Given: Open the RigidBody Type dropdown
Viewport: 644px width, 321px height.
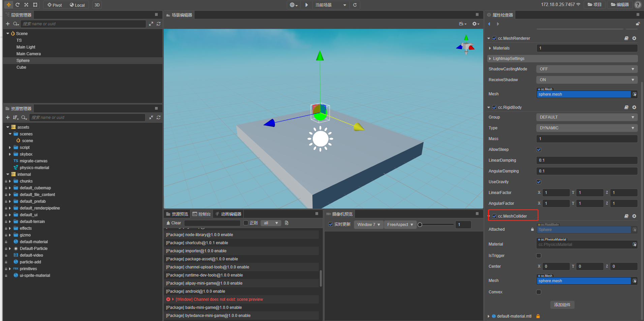Looking at the screenshot, I should (587, 128).
